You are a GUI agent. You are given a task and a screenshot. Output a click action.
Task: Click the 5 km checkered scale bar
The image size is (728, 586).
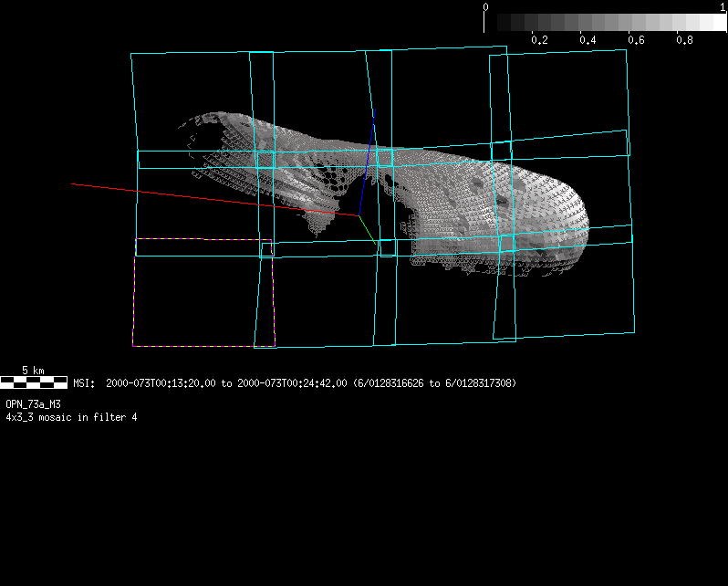pos(34,382)
